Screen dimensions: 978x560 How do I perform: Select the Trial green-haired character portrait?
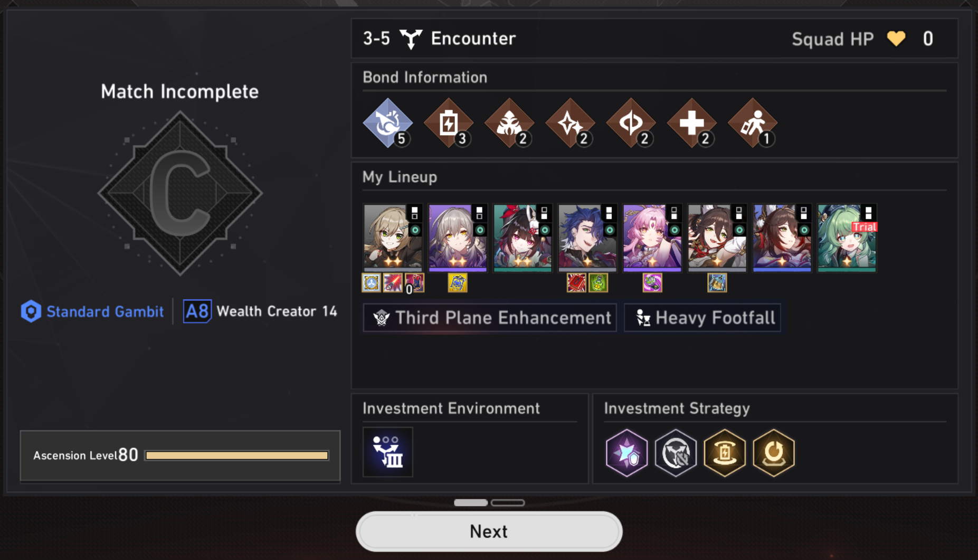pyautogui.click(x=847, y=238)
